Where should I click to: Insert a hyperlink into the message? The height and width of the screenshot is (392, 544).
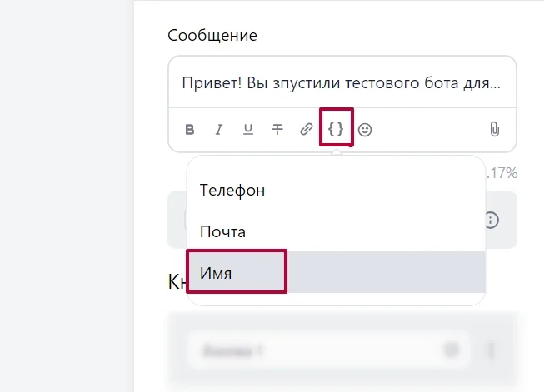(x=307, y=130)
